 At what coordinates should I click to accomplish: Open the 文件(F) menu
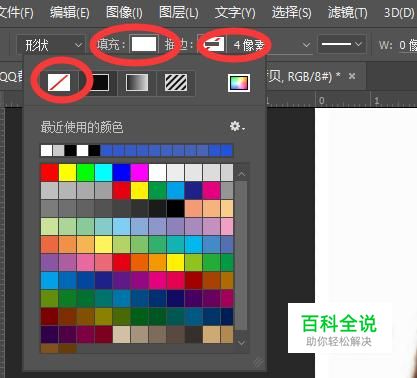point(17,13)
